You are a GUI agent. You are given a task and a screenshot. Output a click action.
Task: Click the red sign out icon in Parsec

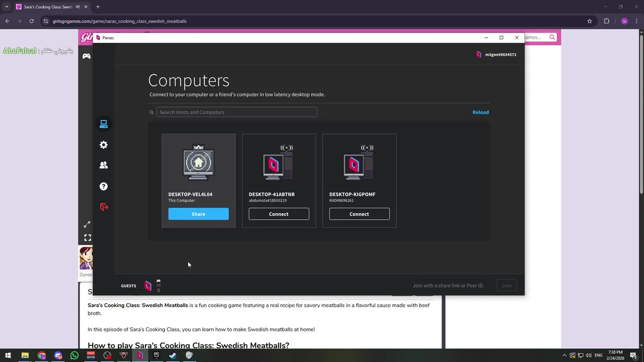104,207
